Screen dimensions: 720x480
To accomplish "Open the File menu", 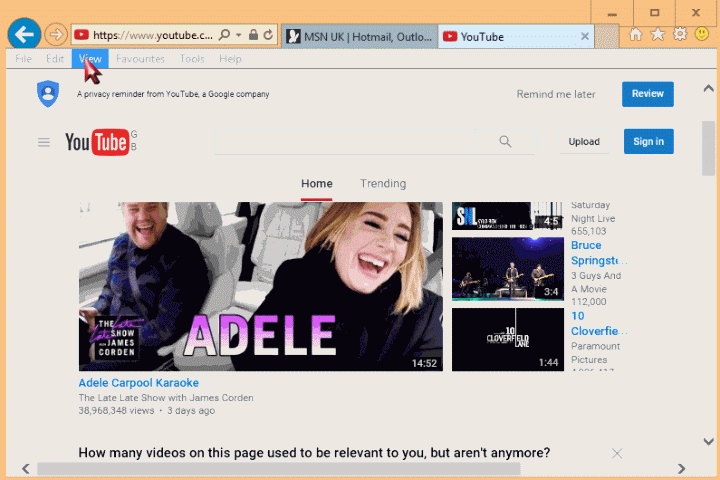I will click(x=23, y=59).
